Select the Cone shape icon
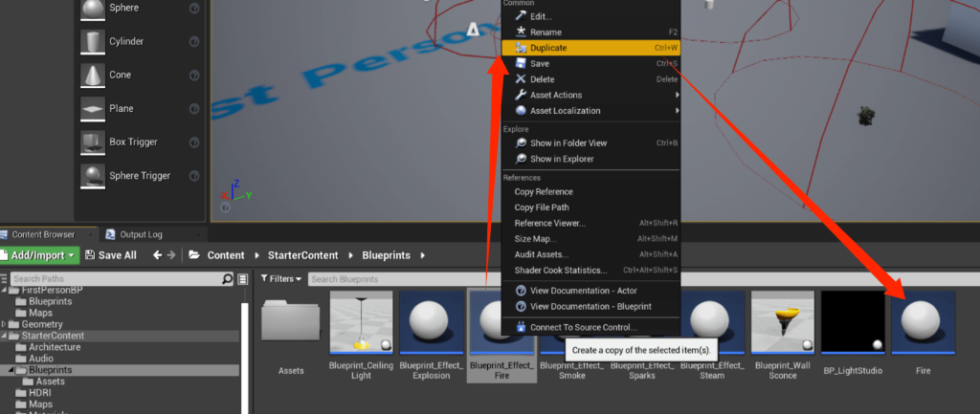Image resolution: width=980 pixels, height=414 pixels. coord(93,75)
